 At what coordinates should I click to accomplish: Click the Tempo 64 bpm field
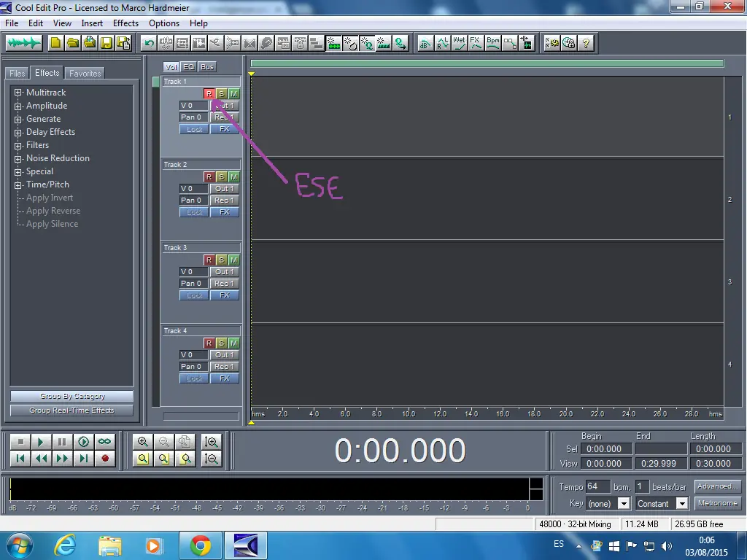point(597,486)
